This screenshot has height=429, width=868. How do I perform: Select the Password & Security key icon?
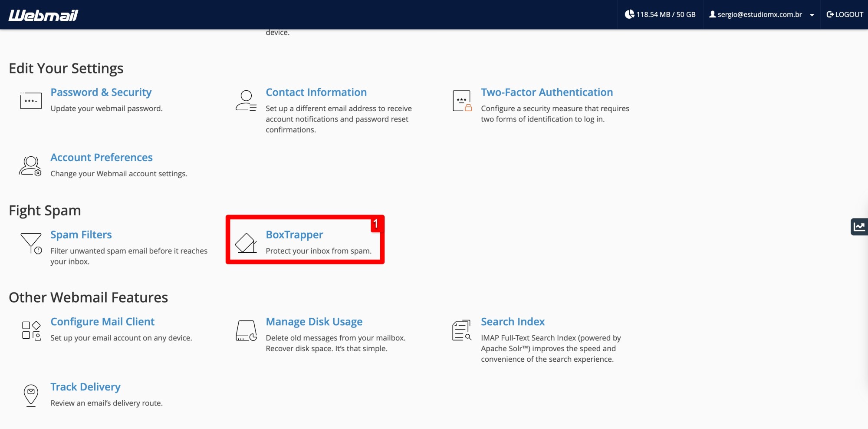(30, 100)
